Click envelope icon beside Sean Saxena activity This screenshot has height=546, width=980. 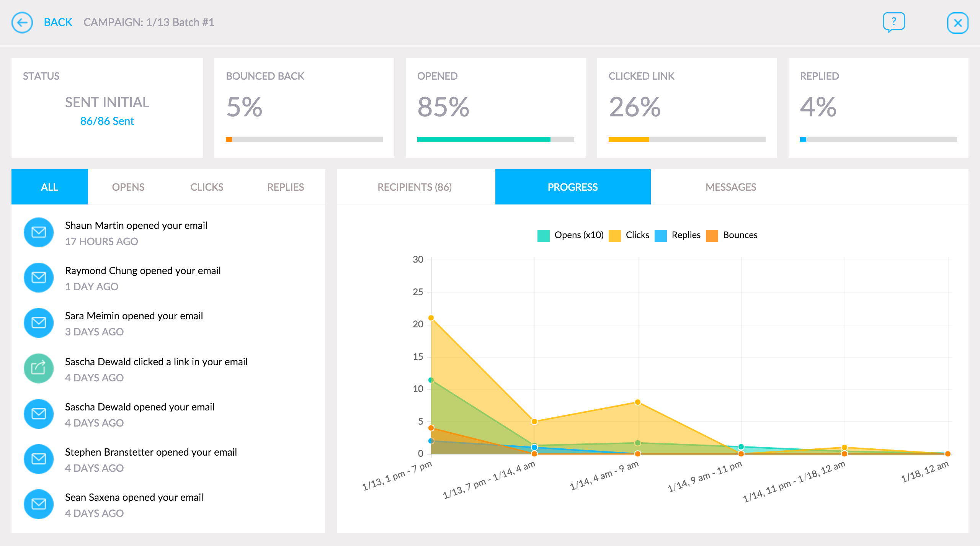39,504
